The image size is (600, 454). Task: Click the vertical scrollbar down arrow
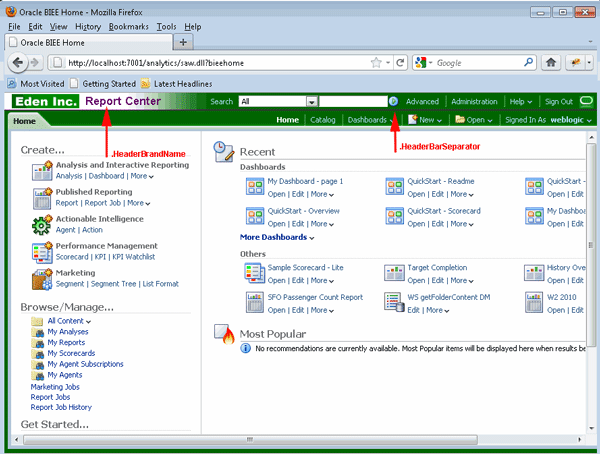592,428
